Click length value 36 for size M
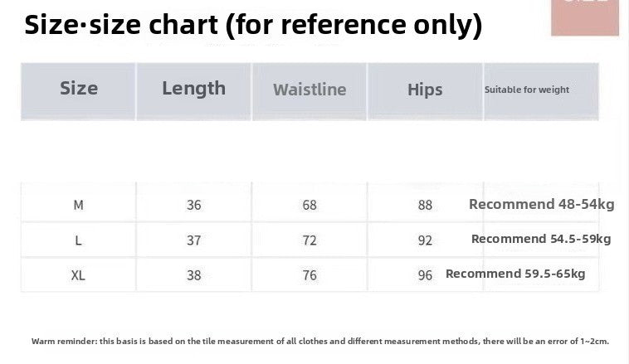629x364 pixels. [x=193, y=205]
